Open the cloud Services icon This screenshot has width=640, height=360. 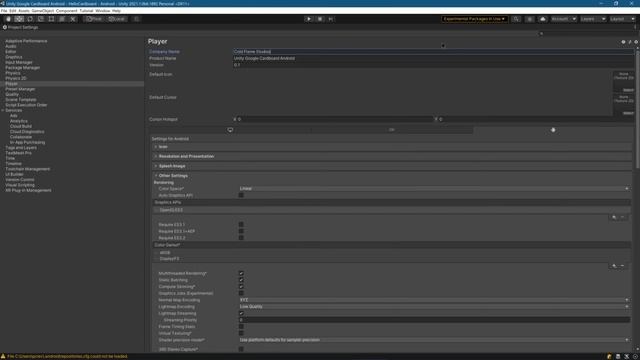point(542,19)
